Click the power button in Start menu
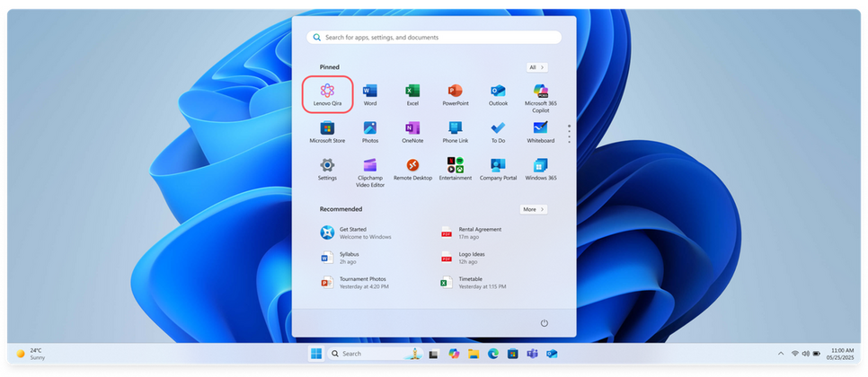This screenshot has width=868, height=377. [x=545, y=323]
